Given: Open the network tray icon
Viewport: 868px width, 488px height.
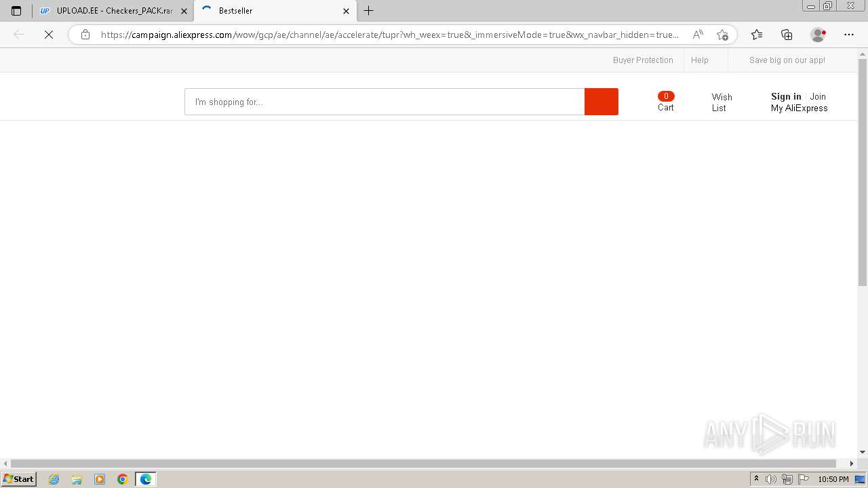Looking at the screenshot, I should click(x=787, y=479).
